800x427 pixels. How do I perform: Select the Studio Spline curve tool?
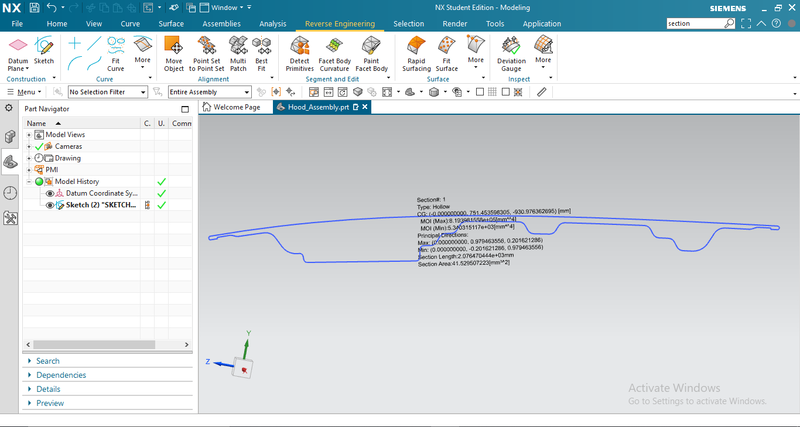click(x=94, y=63)
